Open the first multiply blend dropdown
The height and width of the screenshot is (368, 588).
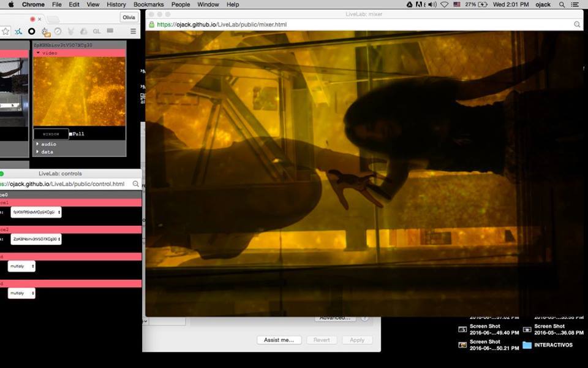point(21,266)
